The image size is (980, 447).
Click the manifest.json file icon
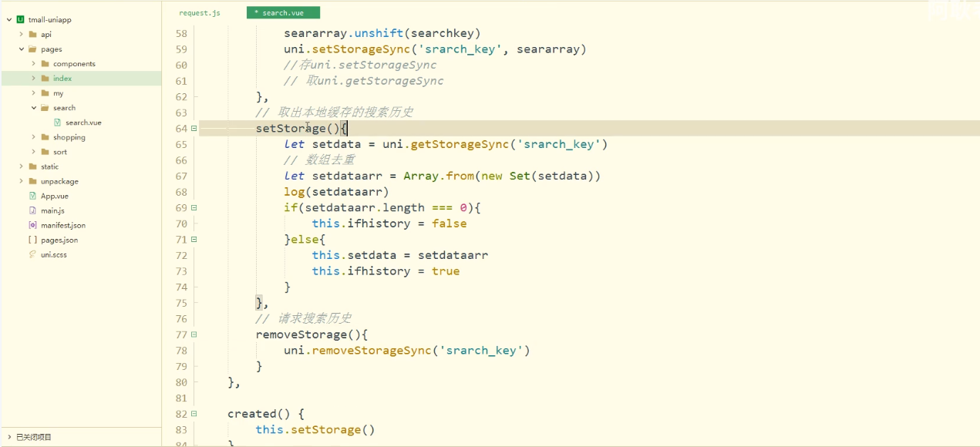pos(32,225)
